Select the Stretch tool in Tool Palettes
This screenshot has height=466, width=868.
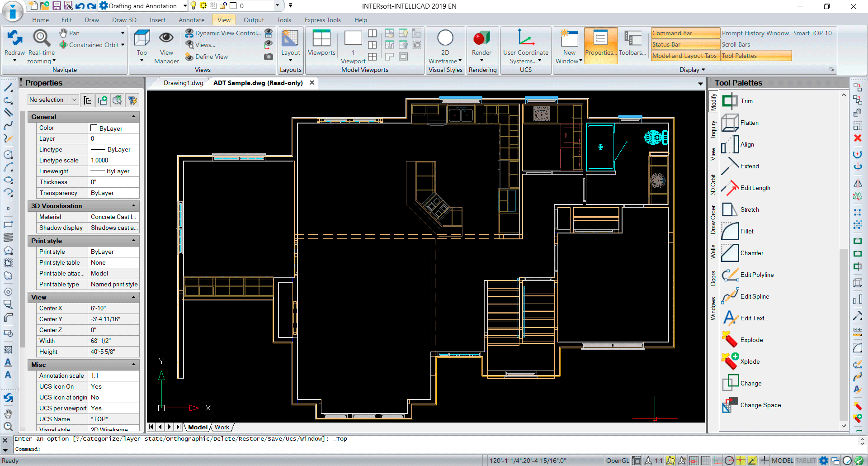[740, 209]
